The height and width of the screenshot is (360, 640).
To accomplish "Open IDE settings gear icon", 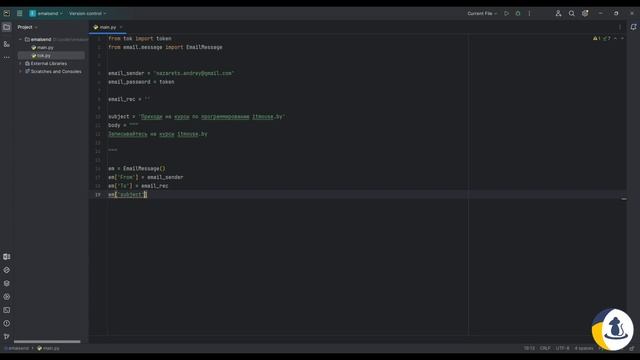I will pyautogui.click(x=585, y=13).
